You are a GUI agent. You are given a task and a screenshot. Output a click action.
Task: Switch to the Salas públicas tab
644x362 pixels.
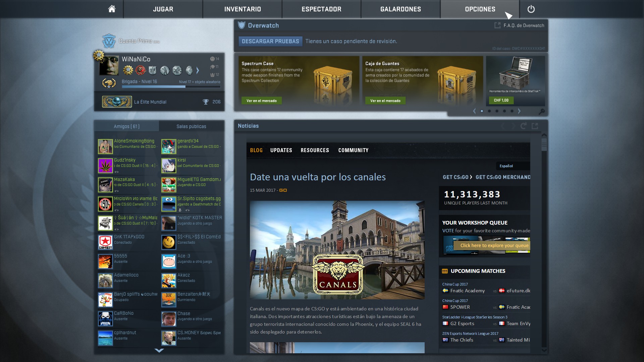point(191,126)
